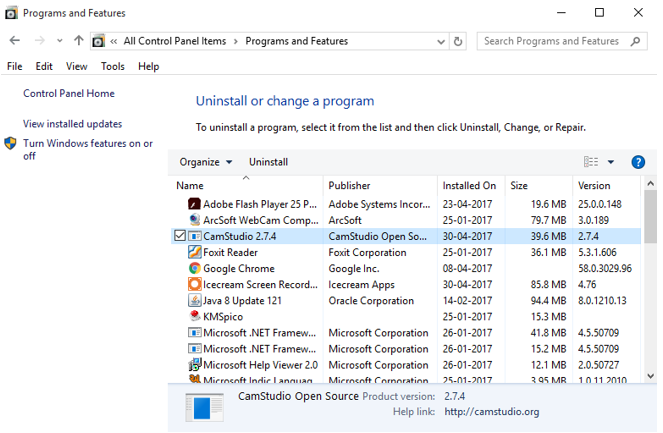Screen dimensions: 663x433
Task: Sort by the Publisher column header
Action: [380, 186]
